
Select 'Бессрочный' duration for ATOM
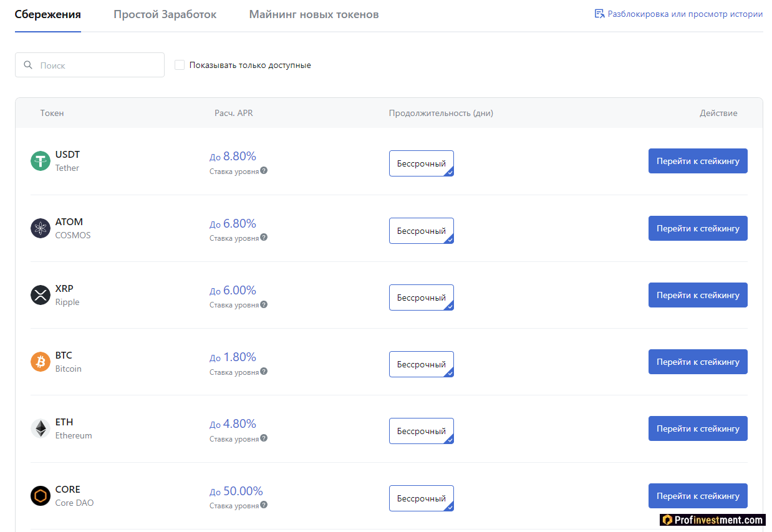[422, 231]
